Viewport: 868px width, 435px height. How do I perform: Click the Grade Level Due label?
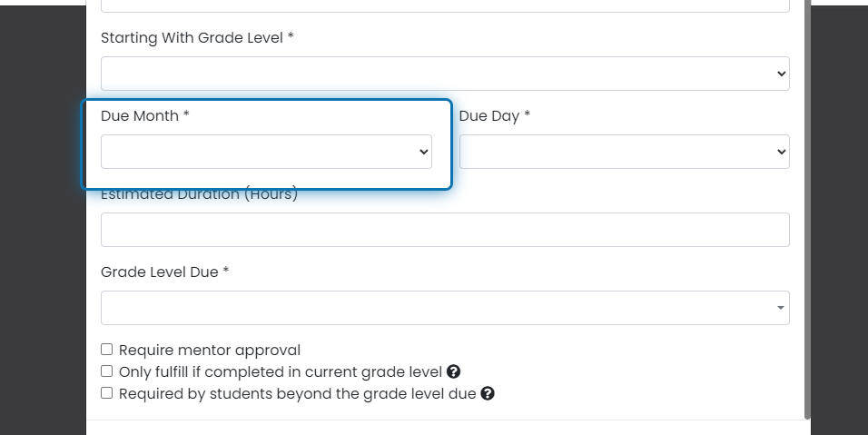point(165,272)
